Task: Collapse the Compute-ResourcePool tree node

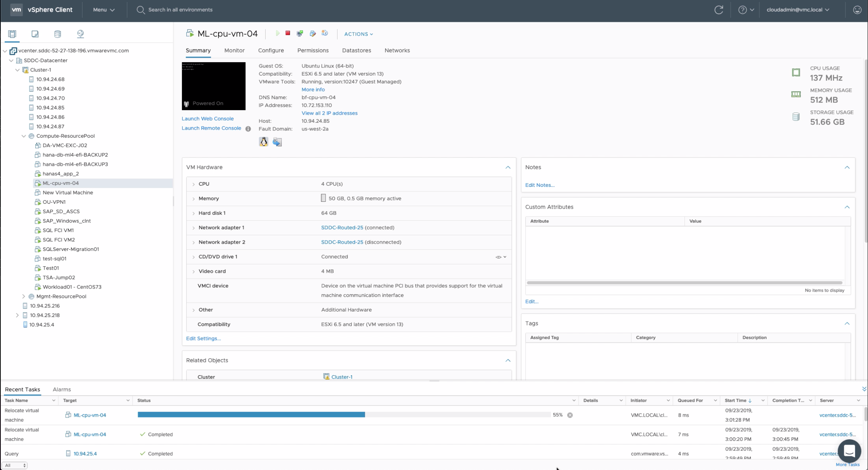Action: pos(24,136)
